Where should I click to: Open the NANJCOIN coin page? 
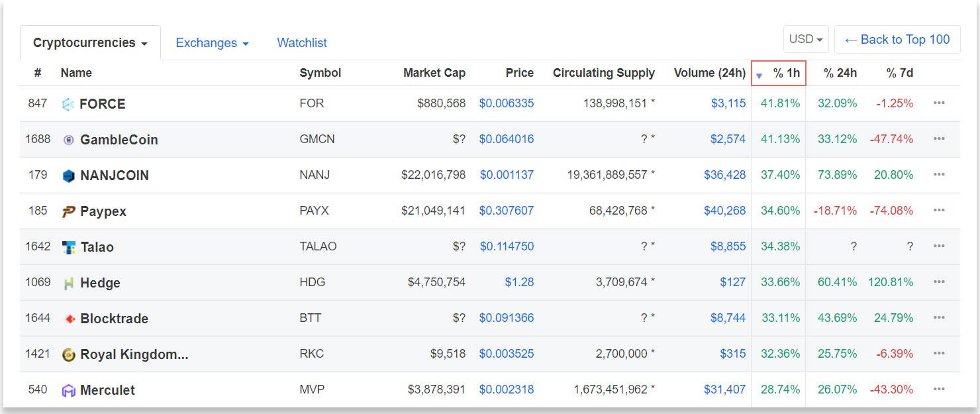coord(115,176)
